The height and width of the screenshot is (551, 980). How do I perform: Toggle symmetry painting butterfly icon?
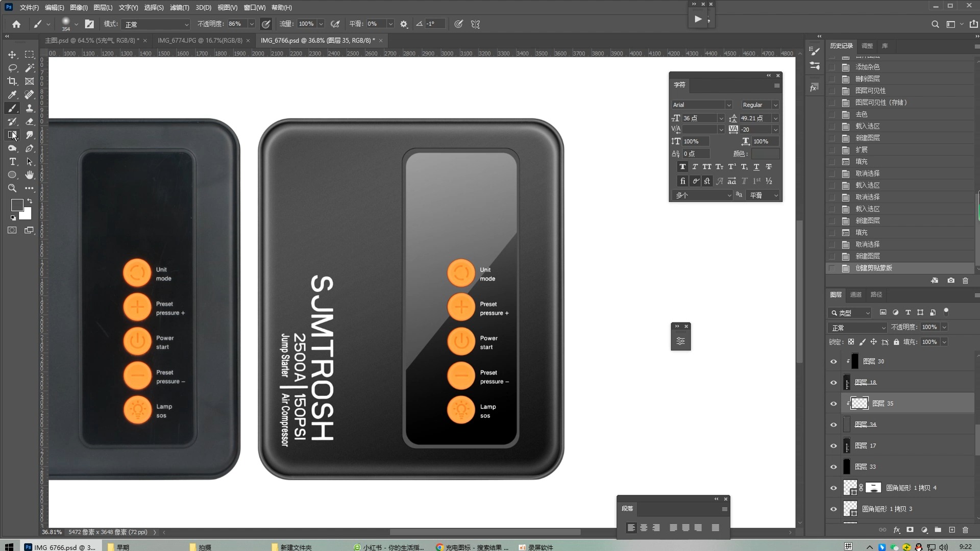coord(475,24)
